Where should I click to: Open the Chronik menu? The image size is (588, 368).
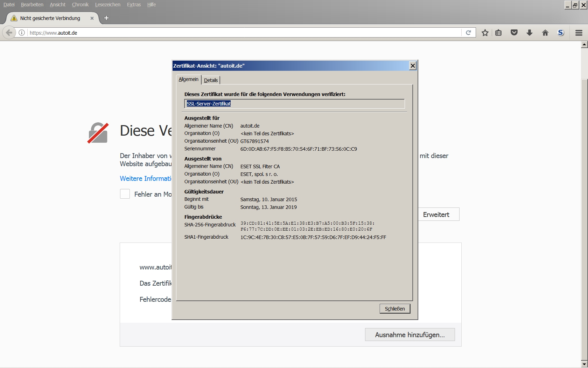click(80, 5)
